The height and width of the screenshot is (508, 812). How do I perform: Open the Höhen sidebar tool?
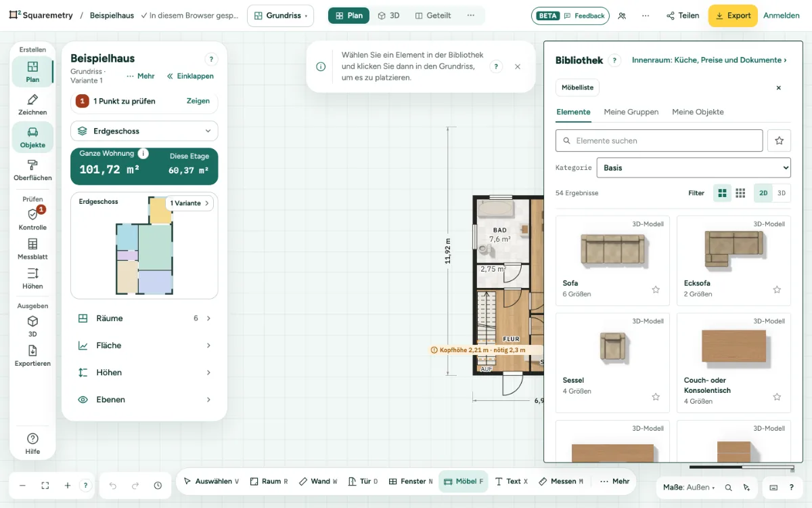point(32,278)
